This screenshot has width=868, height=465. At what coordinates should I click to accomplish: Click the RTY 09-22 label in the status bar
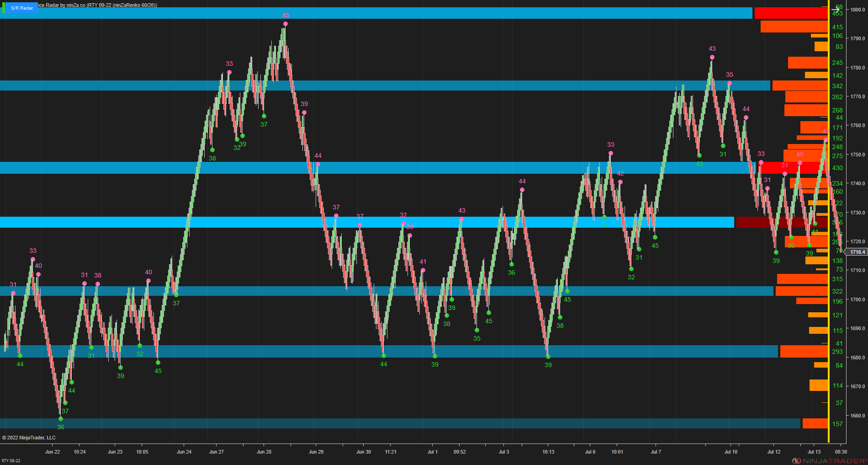(11, 461)
